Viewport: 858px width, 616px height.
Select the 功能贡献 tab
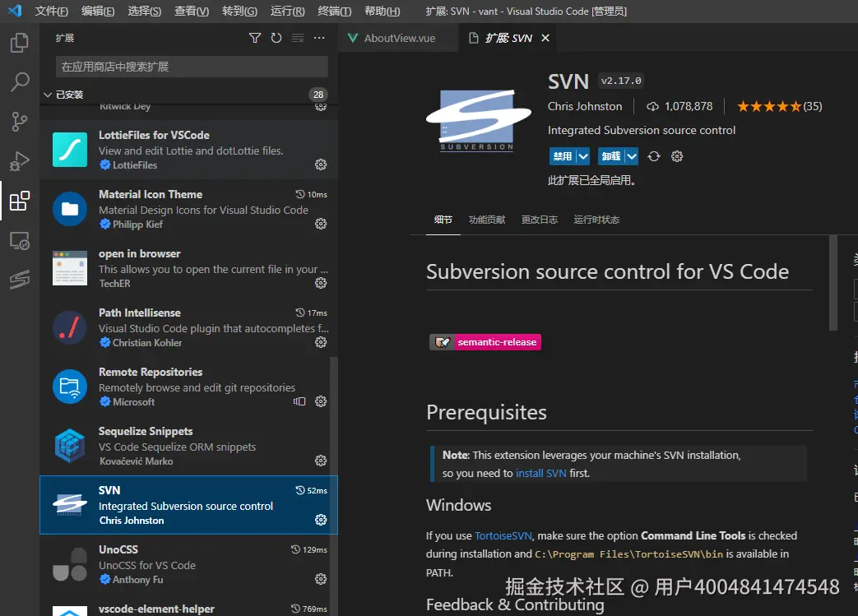[x=487, y=220]
